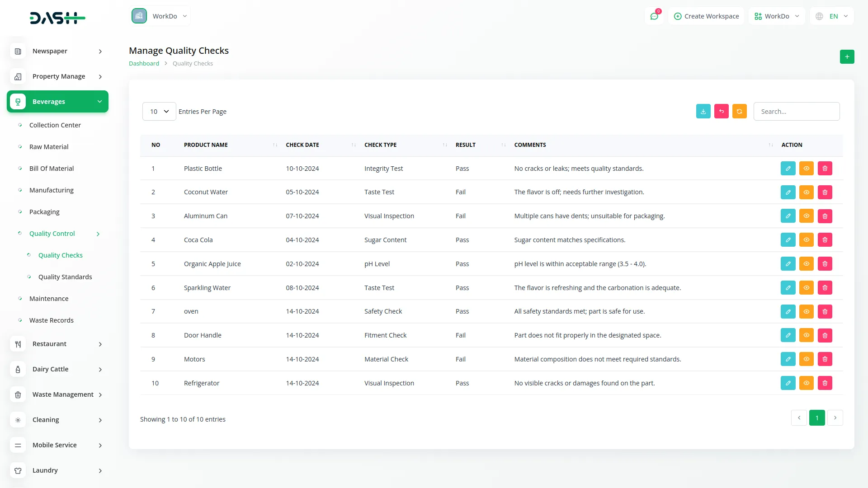
Task: Delete the Refrigerator quality check row
Action: (x=825, y=383)
